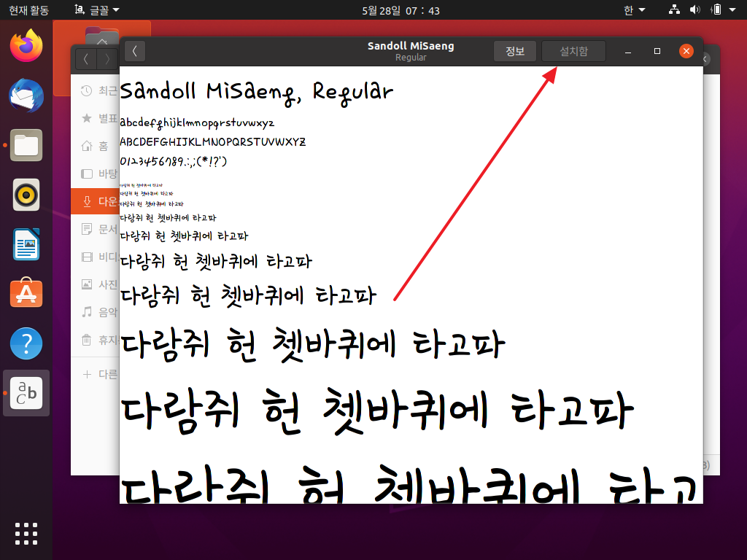This screenshot has height=560, width=747.
Task: Select Documents (문서) in the Files sidebar
Action: pos(95,229)
